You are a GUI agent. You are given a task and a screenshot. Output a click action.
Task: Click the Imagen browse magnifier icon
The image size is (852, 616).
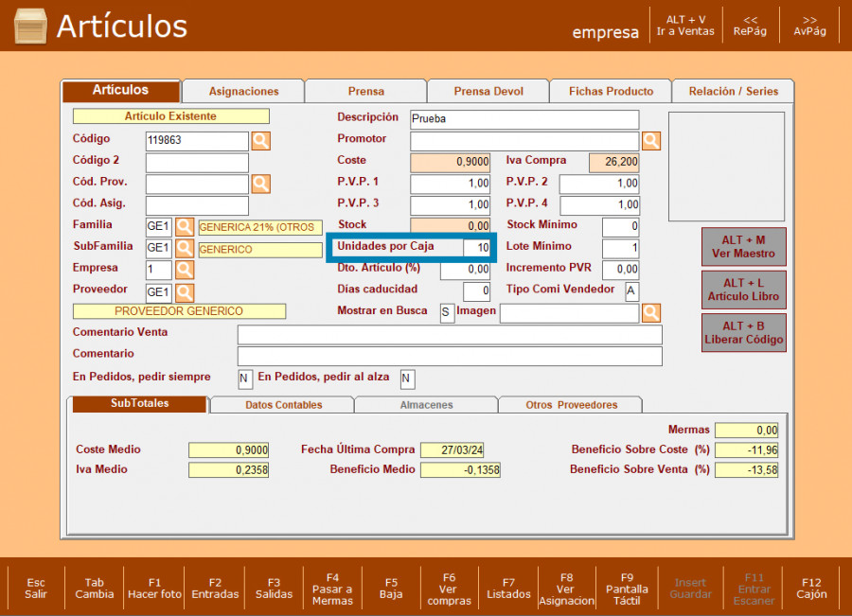[x=651, y=312]
